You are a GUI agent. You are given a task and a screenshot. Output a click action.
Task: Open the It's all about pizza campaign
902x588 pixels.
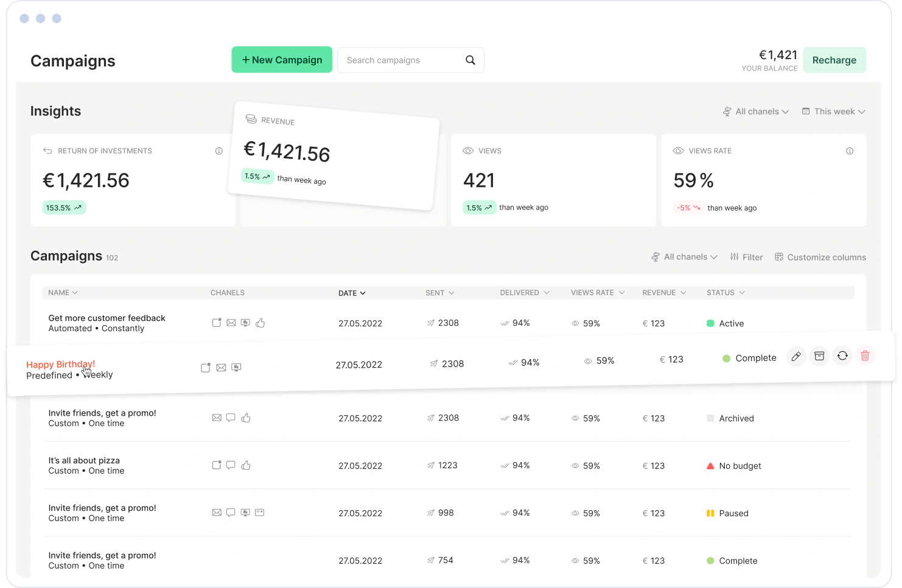pyautogui.click(x=84, y=460)
